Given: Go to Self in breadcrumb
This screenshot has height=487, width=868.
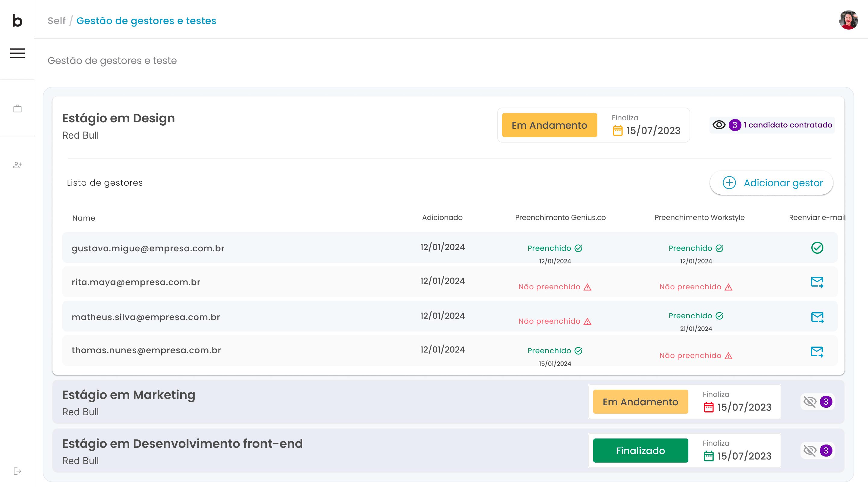Looking at the screenshot, I should point(56,20).
